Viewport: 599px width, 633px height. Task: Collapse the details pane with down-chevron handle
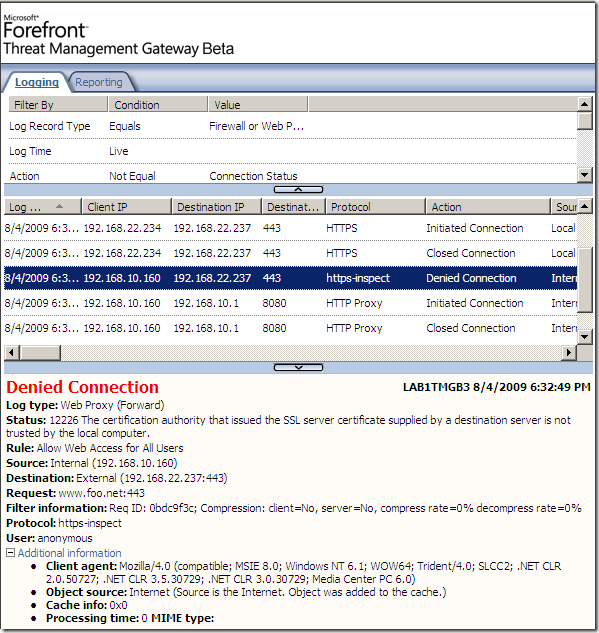(298, 367)
